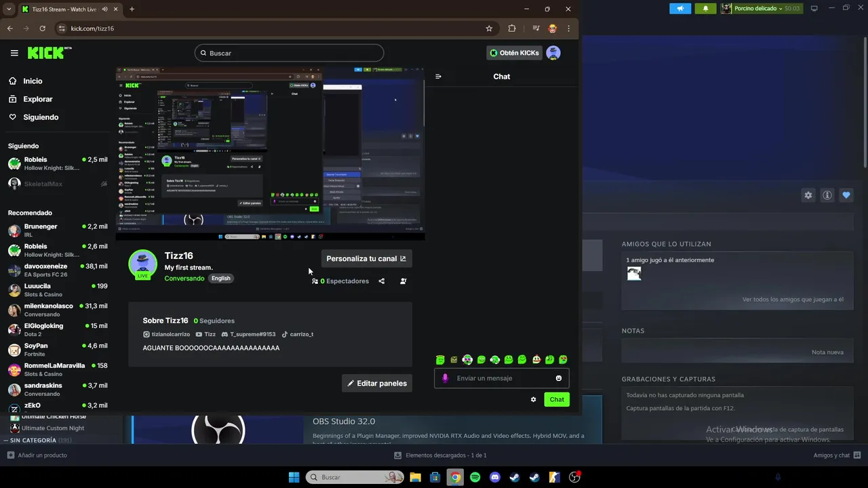
Task: Open Luuucila recommended channel
Action: [58, 290]
